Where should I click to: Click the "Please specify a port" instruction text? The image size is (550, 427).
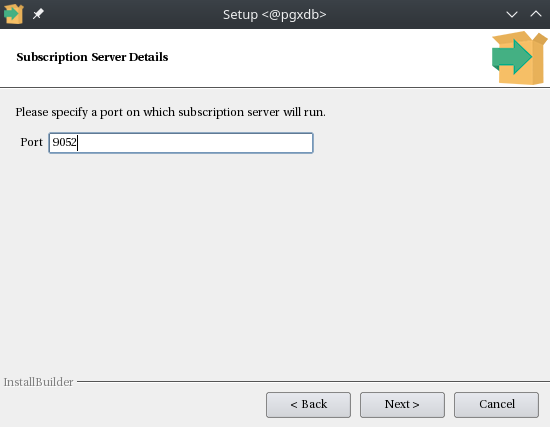click(170, 112)
